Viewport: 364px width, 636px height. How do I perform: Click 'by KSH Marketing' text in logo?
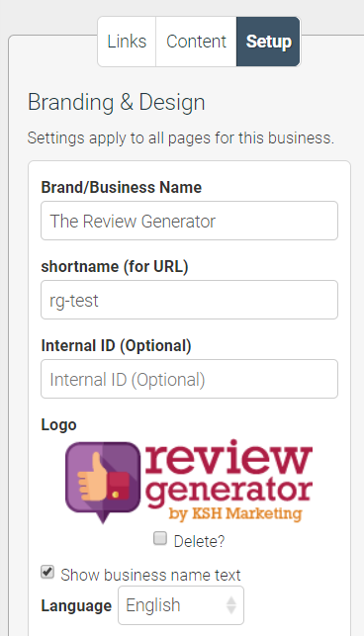point(235,513)
